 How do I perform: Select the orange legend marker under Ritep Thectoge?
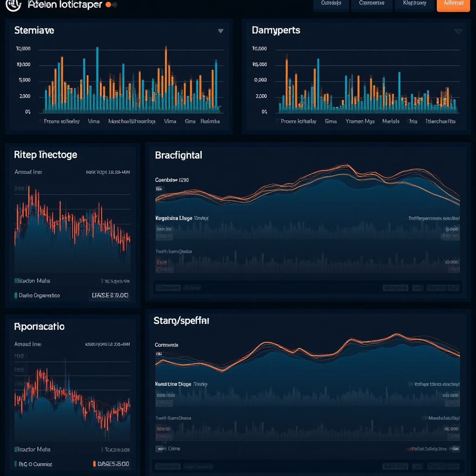pyautogui.click(x=102, y=280)
